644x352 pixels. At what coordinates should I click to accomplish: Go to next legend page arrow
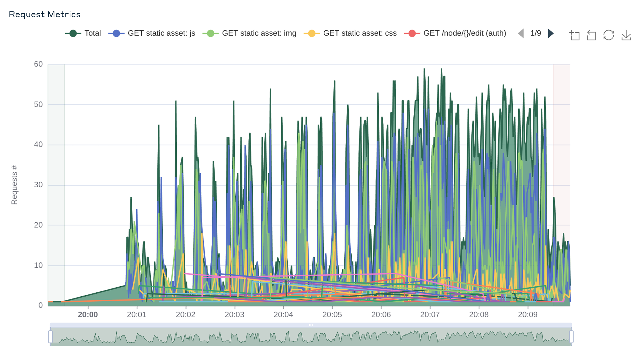pos(550,33)
